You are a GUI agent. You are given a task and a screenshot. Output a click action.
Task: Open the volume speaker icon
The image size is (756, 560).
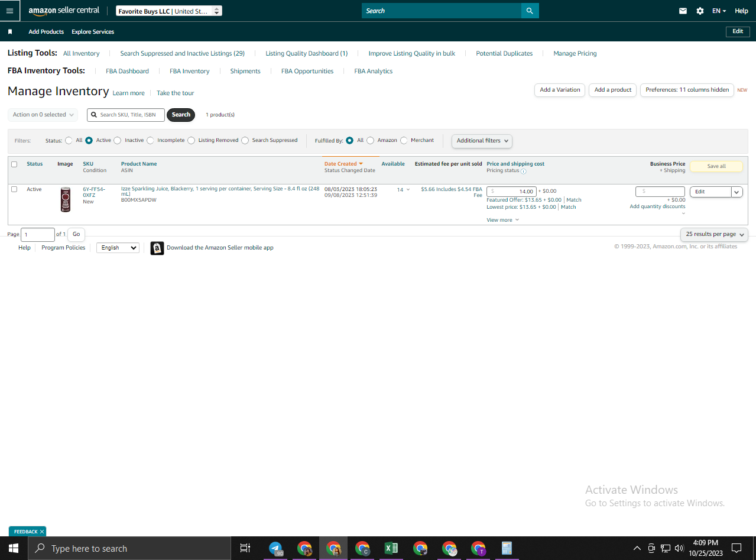(679, 548)
